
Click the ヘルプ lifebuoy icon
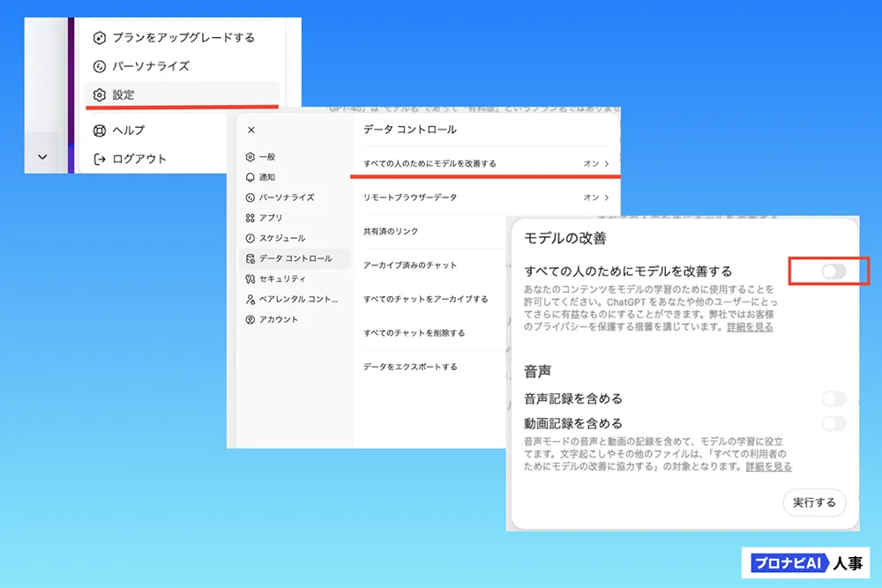[100, 130]
